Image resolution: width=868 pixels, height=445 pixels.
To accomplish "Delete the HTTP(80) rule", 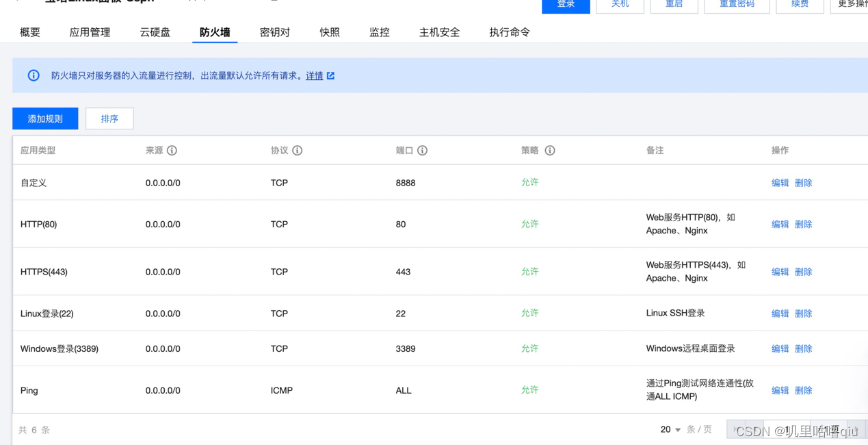I will pyautogui.click(x=804, y=224).
